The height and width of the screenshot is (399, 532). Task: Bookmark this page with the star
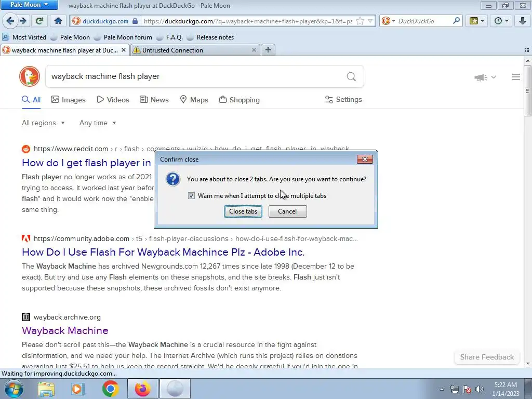click(361, 21)
